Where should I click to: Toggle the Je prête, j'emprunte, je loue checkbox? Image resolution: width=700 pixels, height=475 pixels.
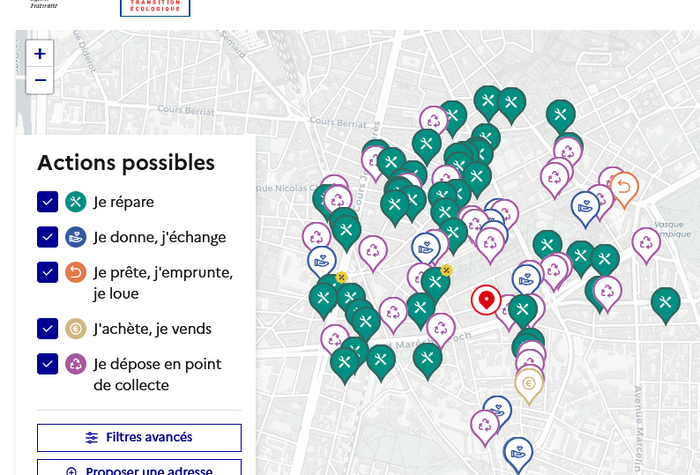click(x=47, y=272)
